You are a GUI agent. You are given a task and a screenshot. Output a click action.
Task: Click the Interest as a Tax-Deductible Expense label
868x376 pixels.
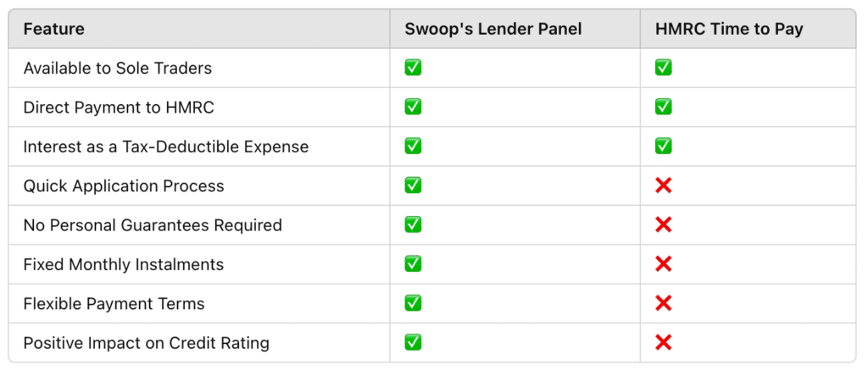(x=166, y=147)
